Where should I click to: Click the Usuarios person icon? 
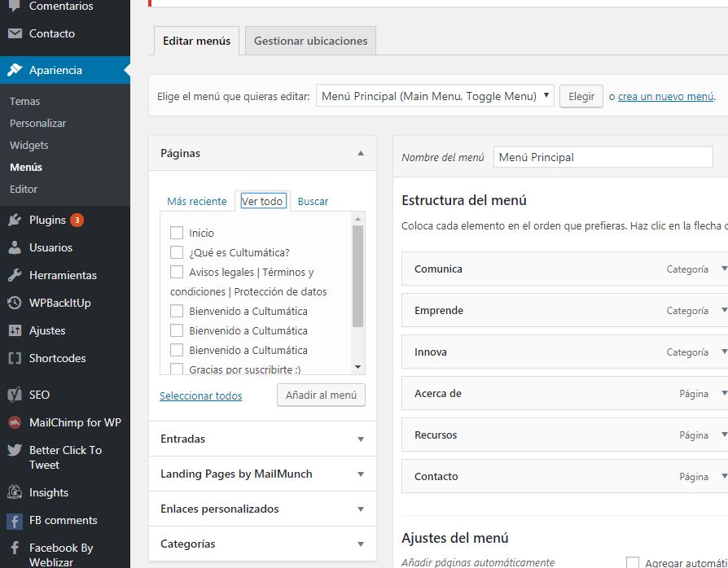[x=15, y=247]
